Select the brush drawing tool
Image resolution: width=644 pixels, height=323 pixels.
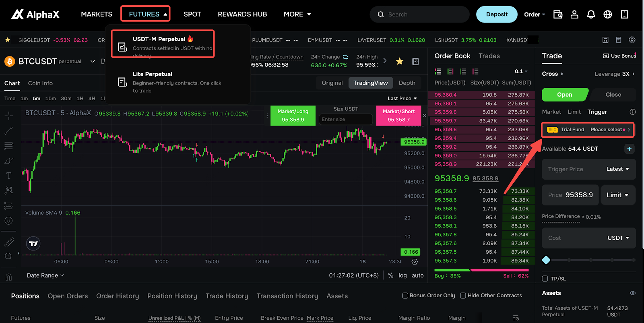click(x=8, y=161)
